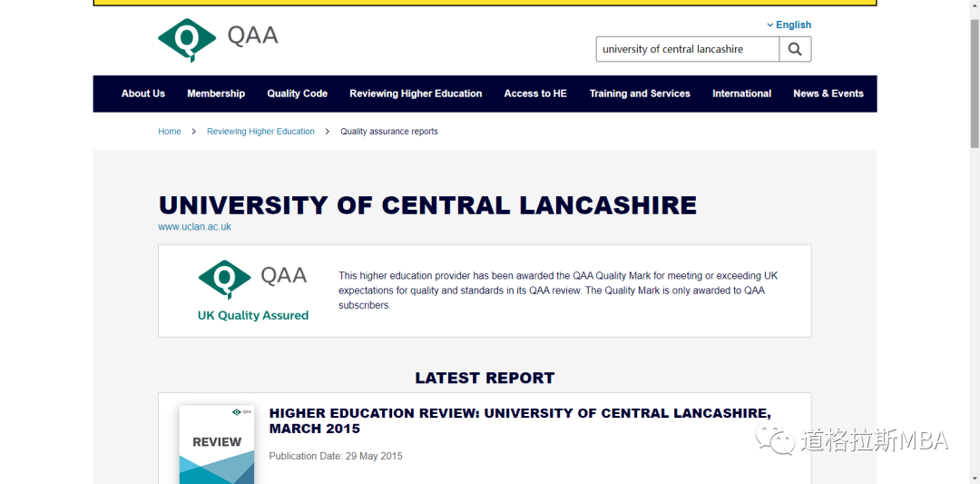Open the Membership menu
Screen dimensions: 980x484
[216, 94]
